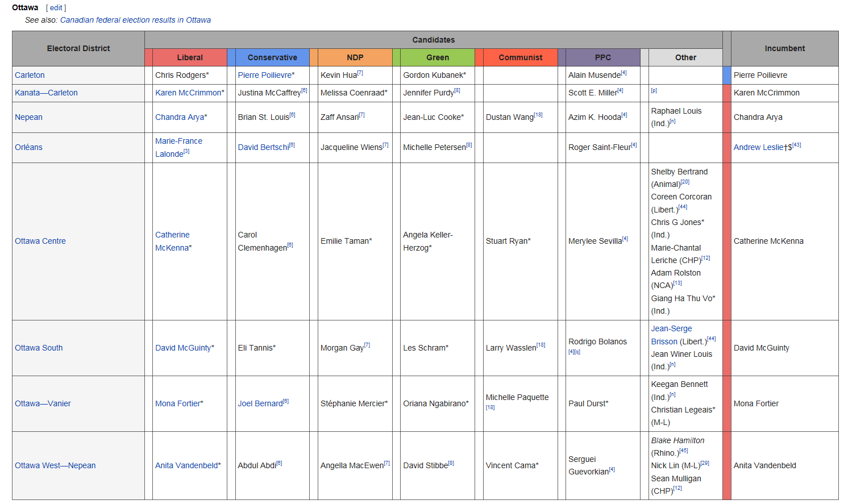Viewport: 844px width, 504px height.
Task: Click the Liberal column header
Action: [190, 57]
